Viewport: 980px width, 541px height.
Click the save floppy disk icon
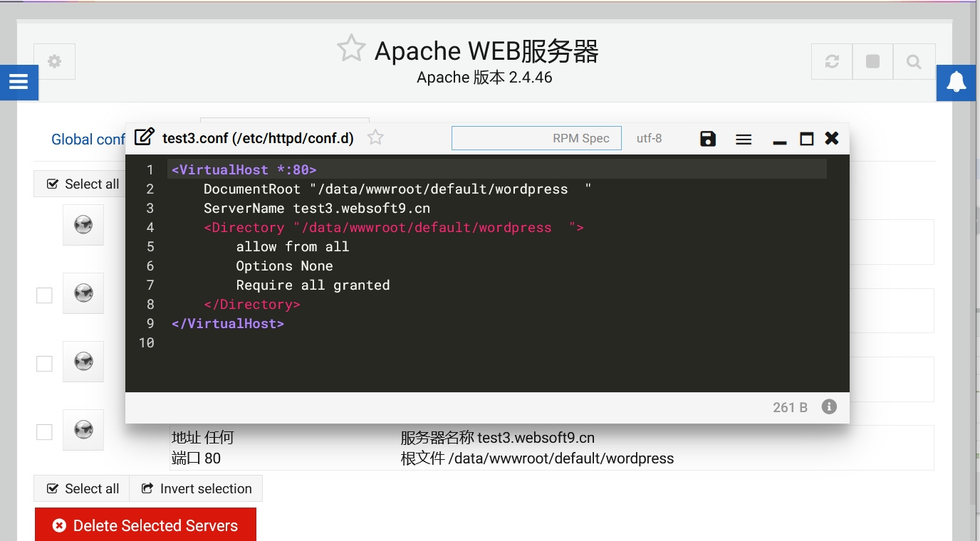tap(707, 139)
